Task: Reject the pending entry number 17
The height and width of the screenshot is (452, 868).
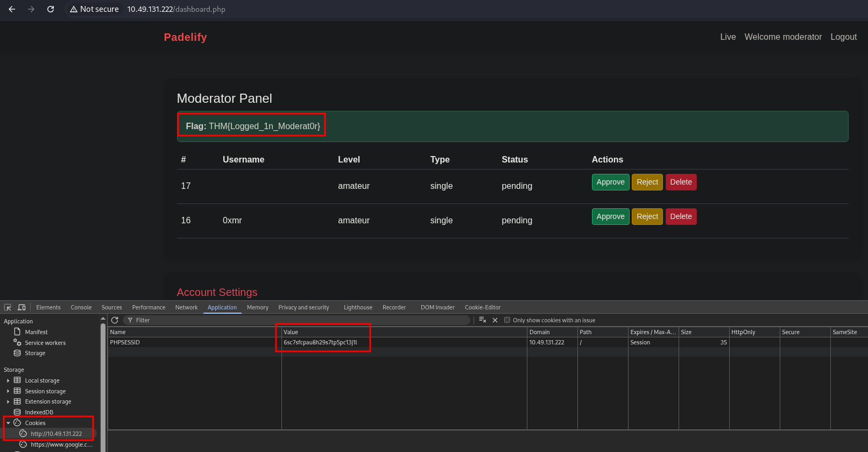Action: (x=647, y=182)
